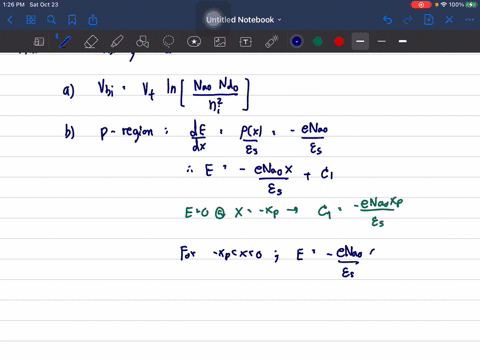Open the Elements sticker tool
Image resolution: width=480 pixels, height=360 pixels.
pyautogui.click(x=194, y=42)
